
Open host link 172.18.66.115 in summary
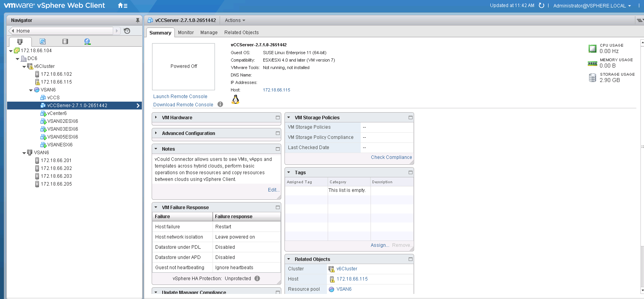(x=277, y=90)
